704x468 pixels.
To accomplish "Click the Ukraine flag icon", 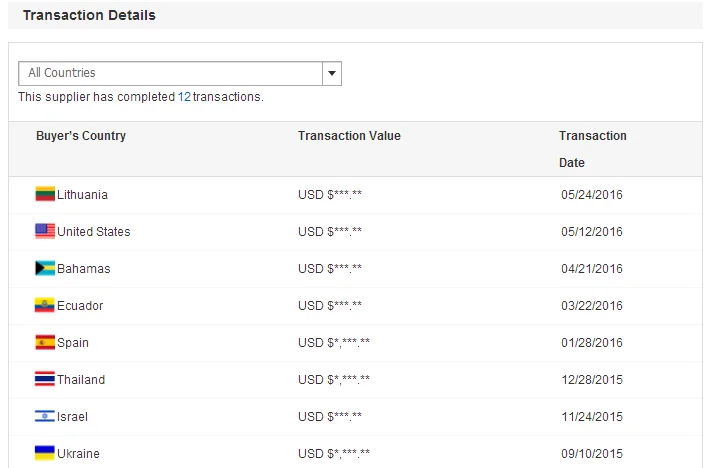I will pyautogui.click(x=44, y=453).
